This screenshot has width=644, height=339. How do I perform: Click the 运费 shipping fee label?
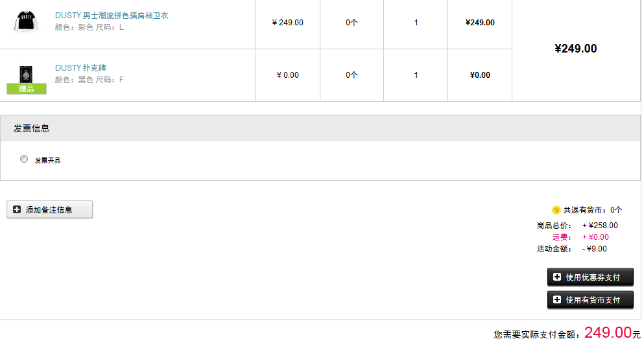562,237
